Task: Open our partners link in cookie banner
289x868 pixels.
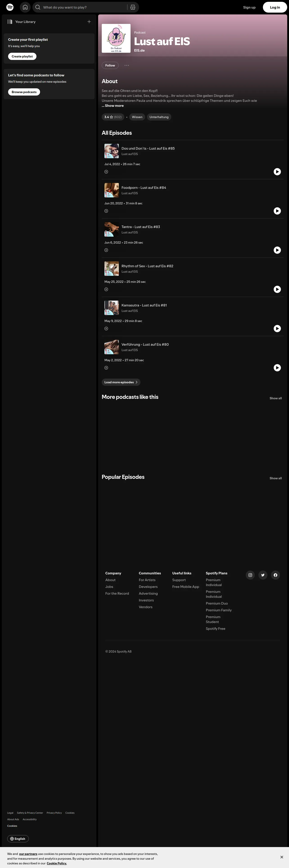Action: pos(28,854)
